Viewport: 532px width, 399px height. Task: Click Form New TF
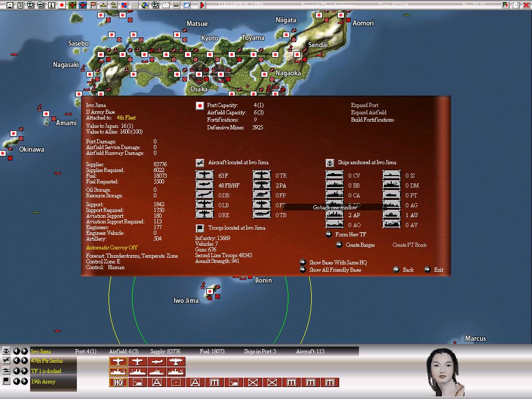[x=351, y=234]
